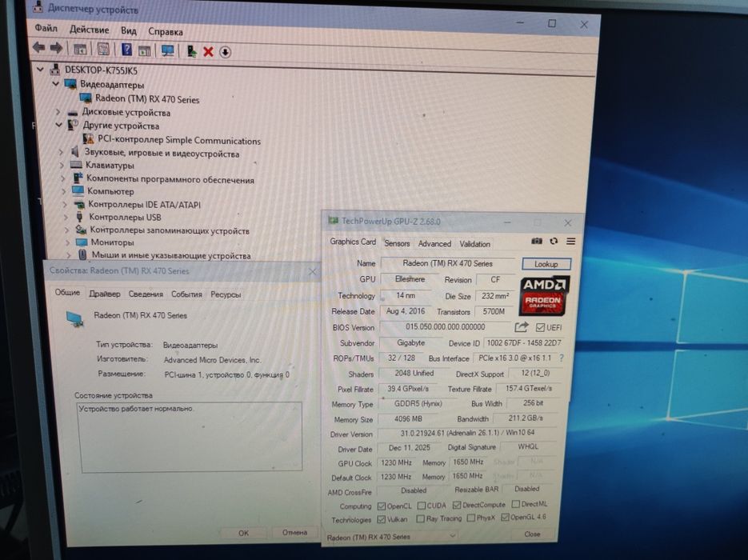
Task: Click the Lookup button in GPU-Z
Action: (x=546, y=264)
